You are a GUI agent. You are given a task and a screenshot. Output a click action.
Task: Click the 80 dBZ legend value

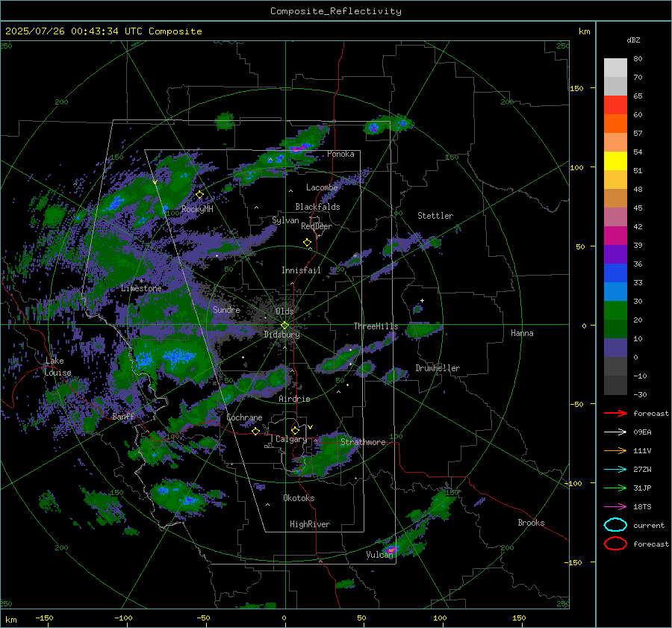(638, 59)
